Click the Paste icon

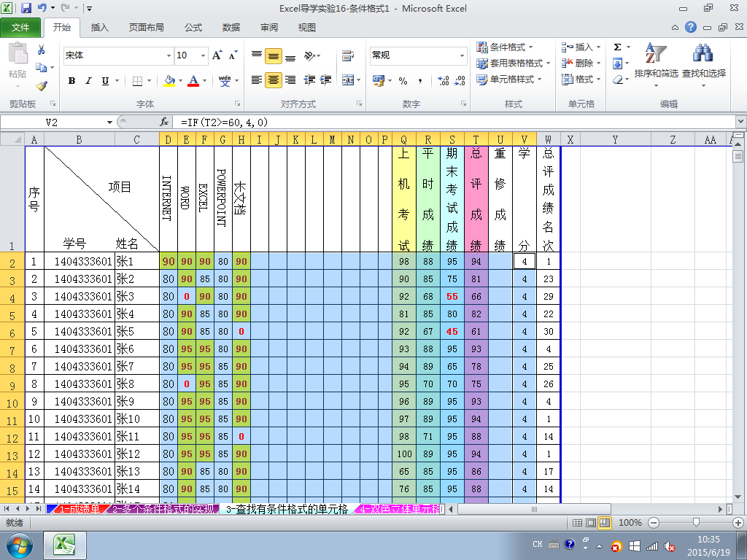click(x=18, y=53)
